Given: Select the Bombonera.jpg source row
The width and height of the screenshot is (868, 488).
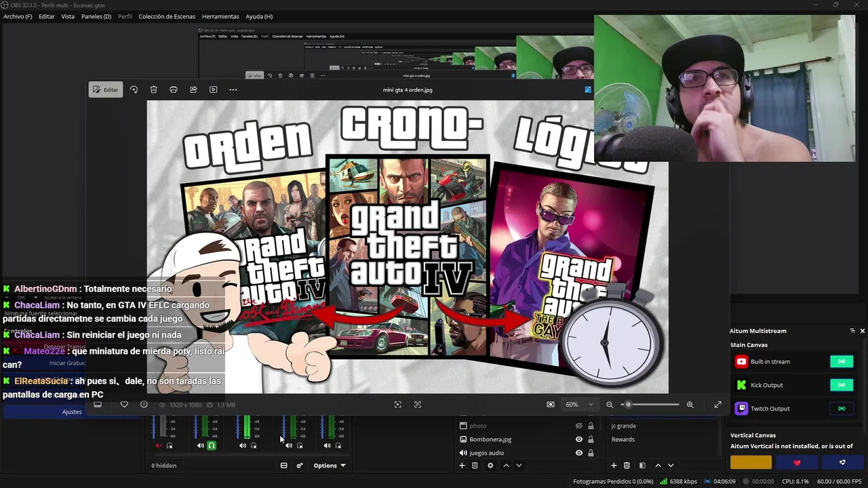Looking at the screenshot, I should click(x=526, y=439).
